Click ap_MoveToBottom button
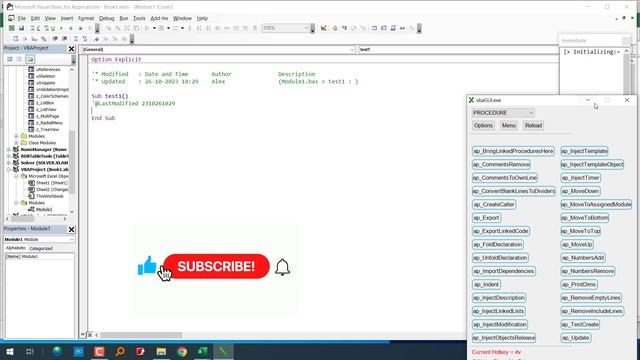The width and height of the screenshot is (640, 360). [x=584, y=218]
